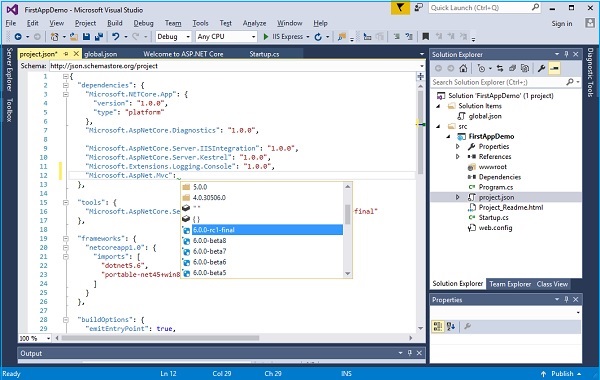The height and width of the screenshot is (380, 600).
Task: Click Sign in link
Action: tap(562, 23)
